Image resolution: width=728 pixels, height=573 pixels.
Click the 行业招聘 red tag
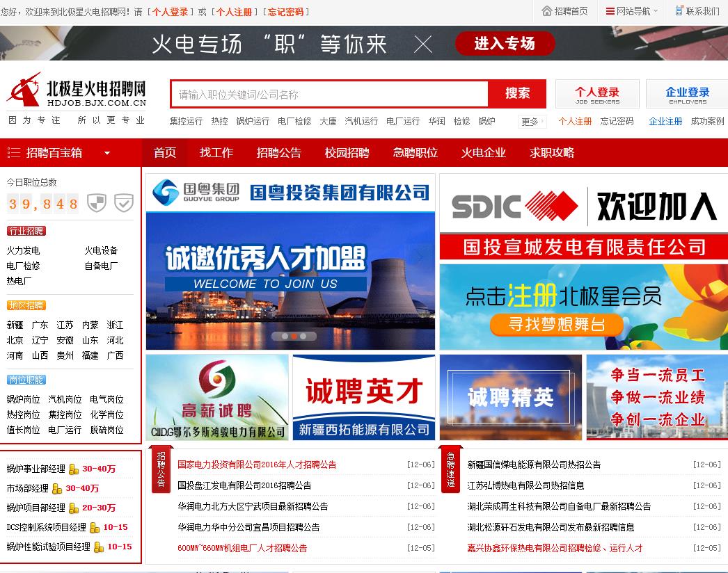[26, 231]
